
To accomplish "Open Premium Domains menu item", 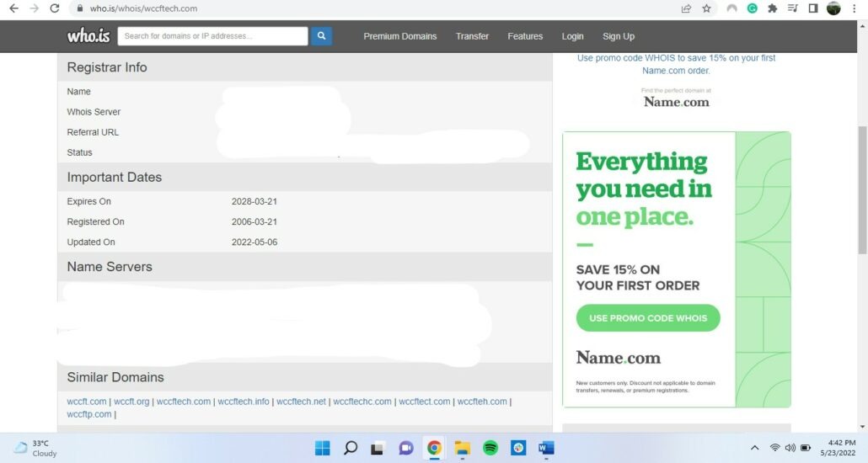I will tap(400, 36).
